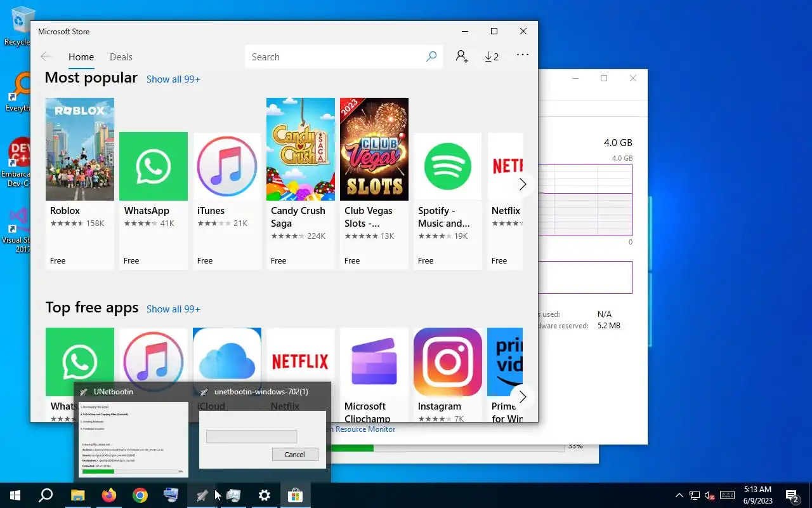The width and height of the screenshot is (812, 508).
Task: Open Microsoft Clipchamp app icon
Action: click(x=374, y=362)
